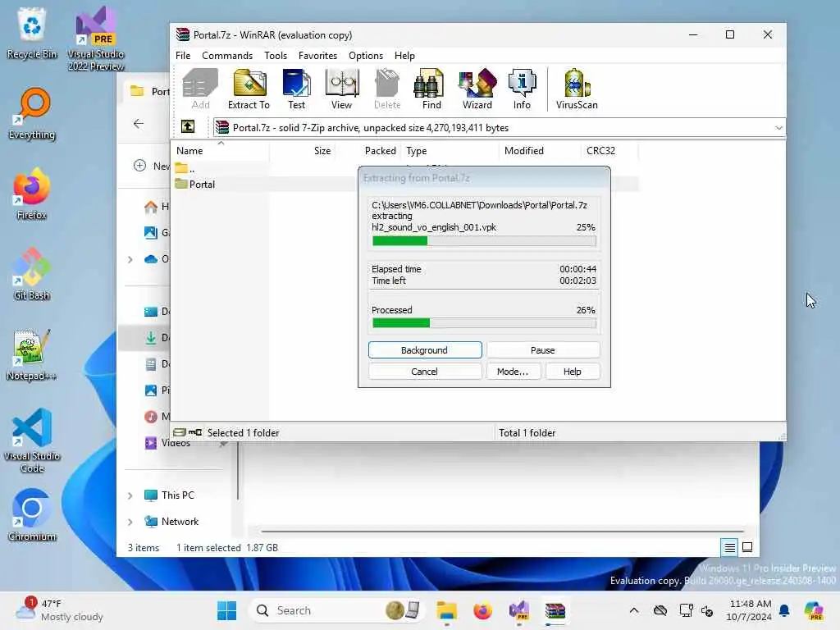Viewport: 840px width, 630px height.
Task: Click WinRAR icon in taskbar
Action: pos(555,610)
